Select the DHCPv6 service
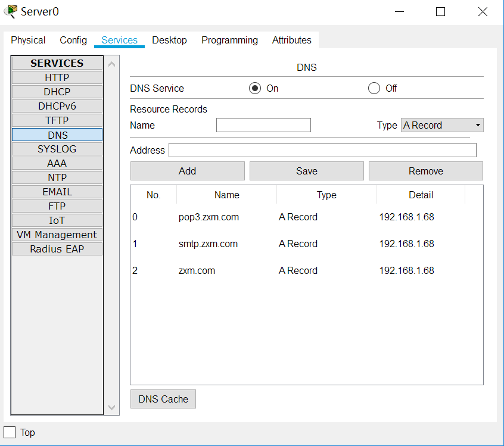The height and width of the screenshot is (446, 504). point(57,106)
